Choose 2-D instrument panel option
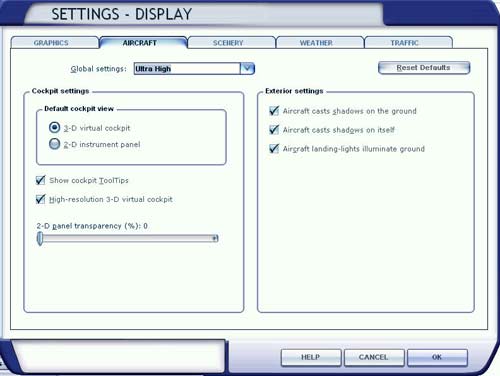500x376 pixels. click(54, 144)
